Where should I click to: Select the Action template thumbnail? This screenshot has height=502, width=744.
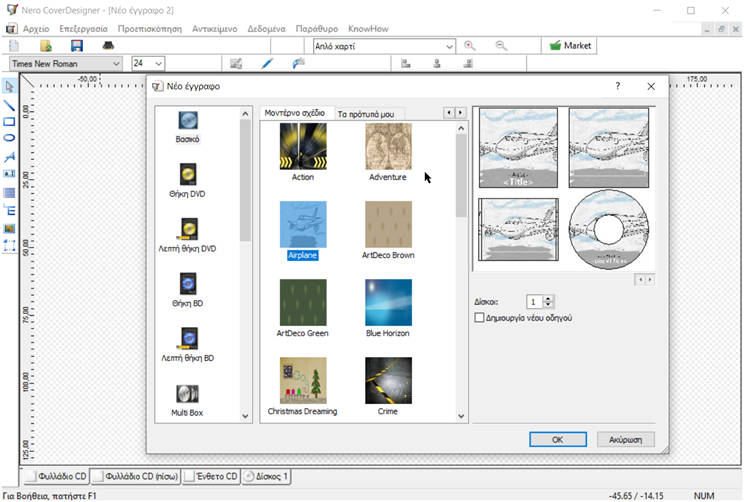click(x=303, y=146)
